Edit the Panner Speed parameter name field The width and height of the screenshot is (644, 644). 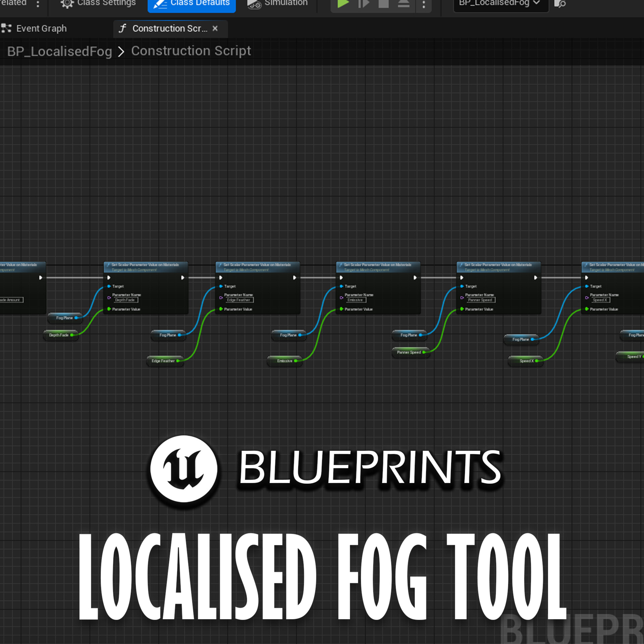[x=481, y=300]
